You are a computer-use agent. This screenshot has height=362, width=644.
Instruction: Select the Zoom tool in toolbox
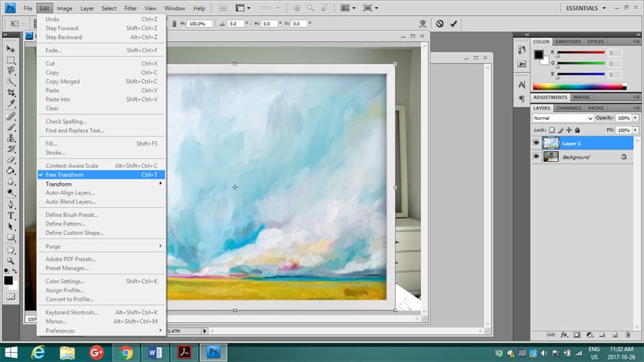pos(11,261)
